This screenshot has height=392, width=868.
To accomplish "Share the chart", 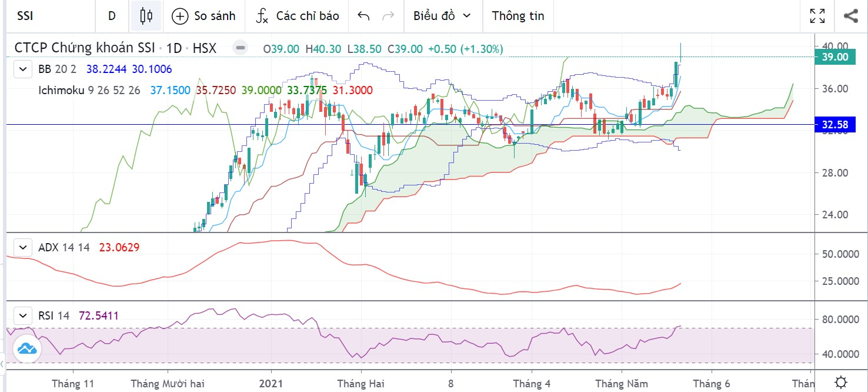I will click(x=850, y=16).
